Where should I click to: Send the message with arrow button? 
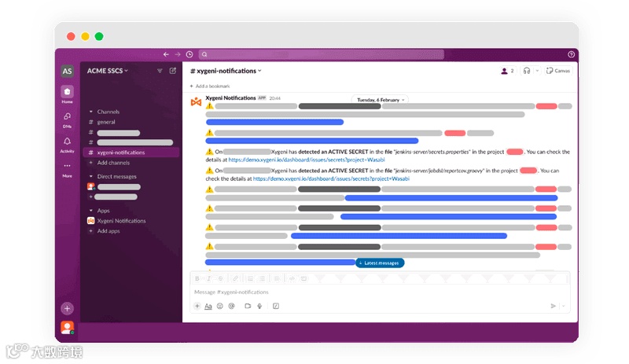click(x=554, y=306)
